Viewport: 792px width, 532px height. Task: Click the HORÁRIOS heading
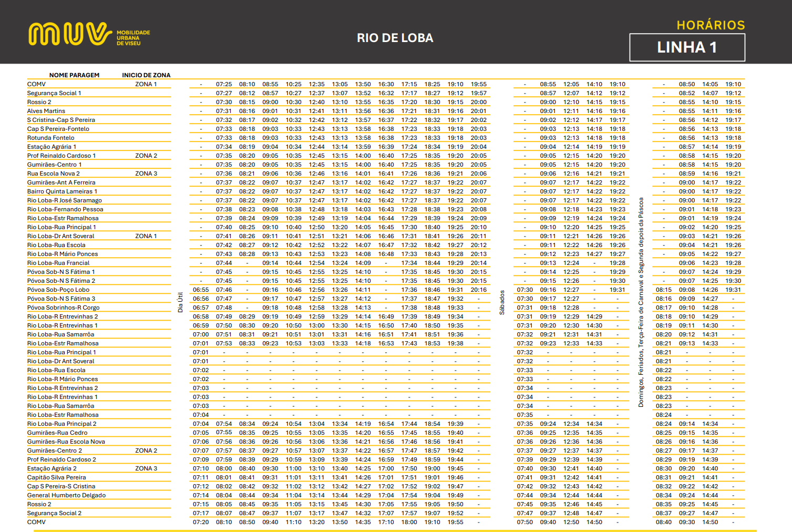pos(711,25)
